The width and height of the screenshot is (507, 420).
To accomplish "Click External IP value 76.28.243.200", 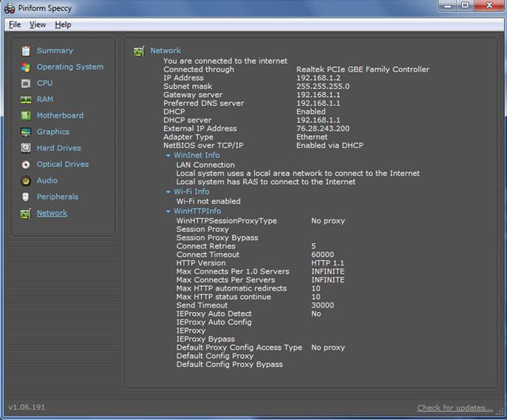I will [323, 129].
